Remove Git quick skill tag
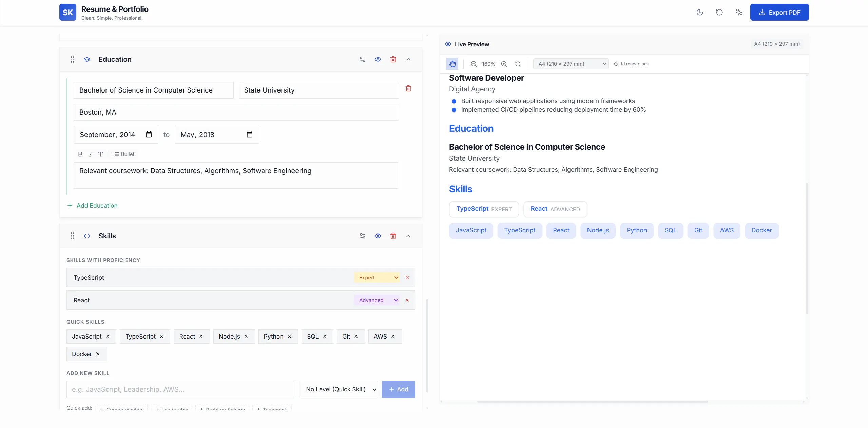The width and height of the screenshot is (868, 428). (356, 337)
